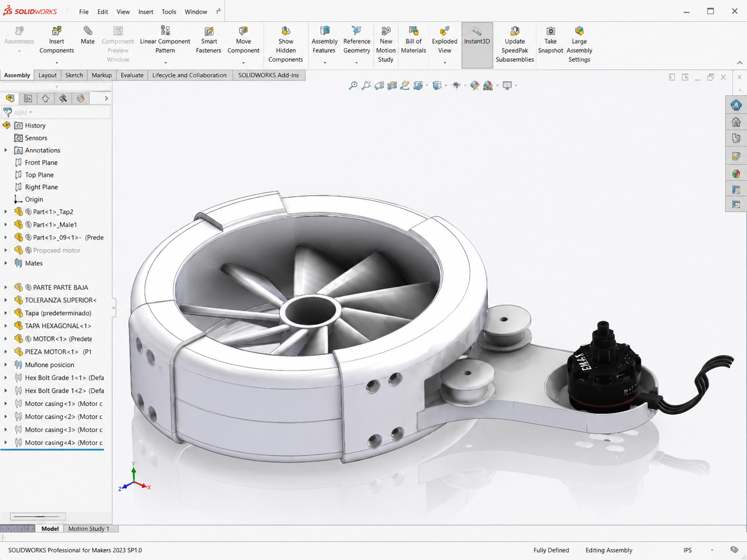Click Smart Fasteners icon
The width and height of the screenshot is (747, 560).
click(x=209, y=40)
